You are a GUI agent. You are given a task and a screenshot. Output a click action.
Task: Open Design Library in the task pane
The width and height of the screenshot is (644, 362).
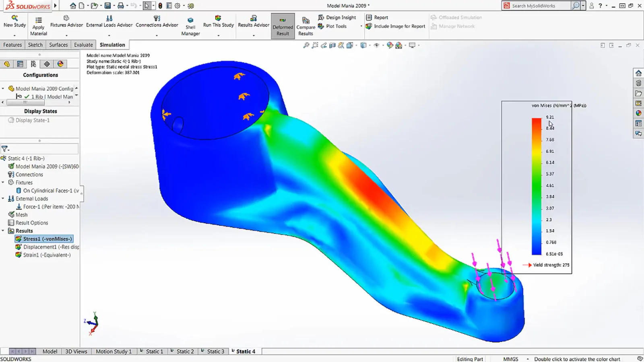[638, 83]
